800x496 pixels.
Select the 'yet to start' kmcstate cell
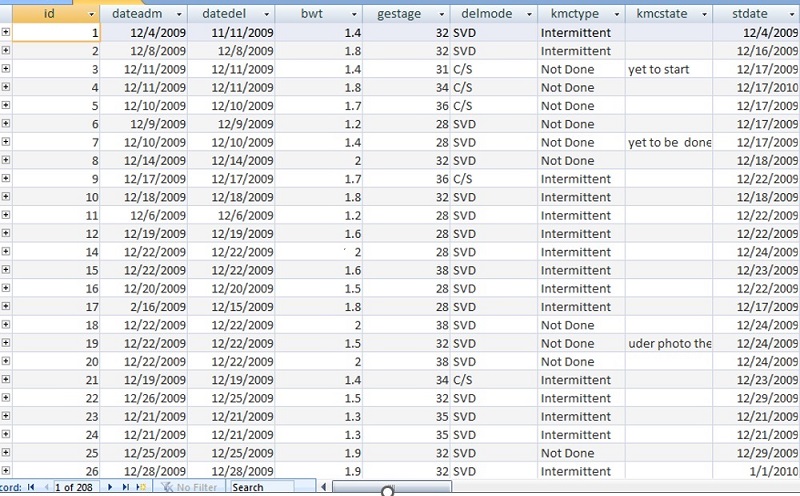(668, 69)
